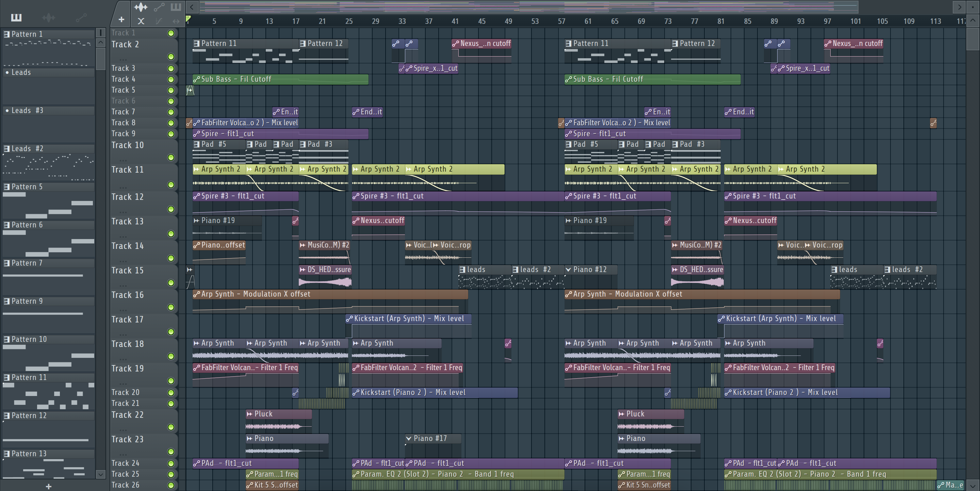Add a pattern with the picker's bottom plus

click(48, 486)
